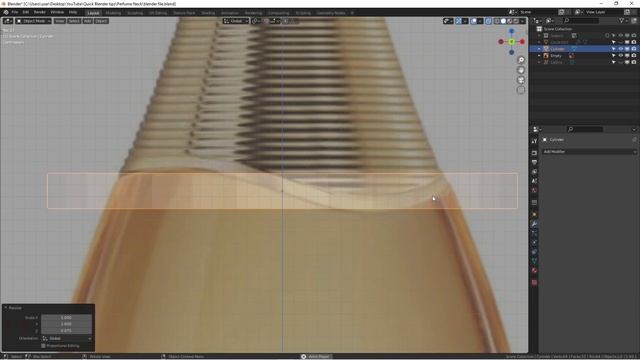640x360 pixels.
Task: Disable render for Empty camera icon
Action: click(633, 56)
